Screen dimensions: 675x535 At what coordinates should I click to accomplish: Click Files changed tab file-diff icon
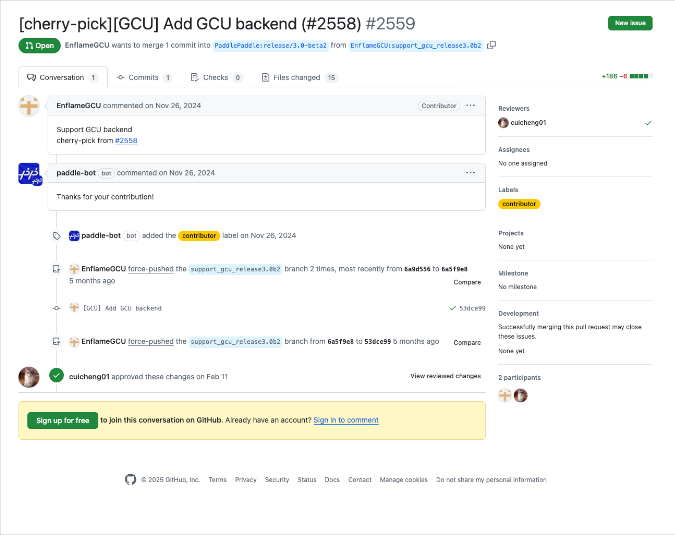(x=266, y=77)
